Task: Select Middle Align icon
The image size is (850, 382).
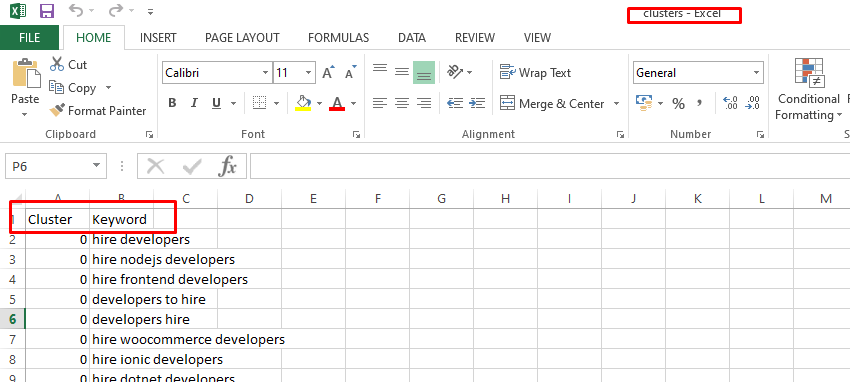Action: pyautogui.click(x=402, y=72)
